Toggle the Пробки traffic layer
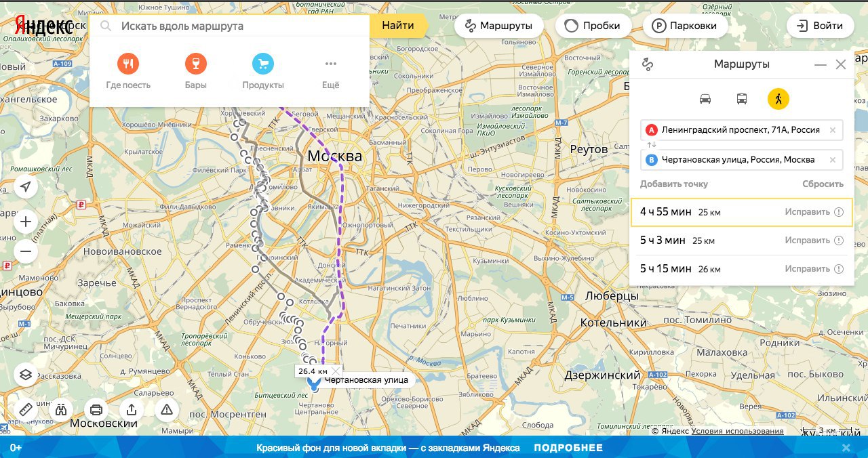 click(x=593, y=26)
